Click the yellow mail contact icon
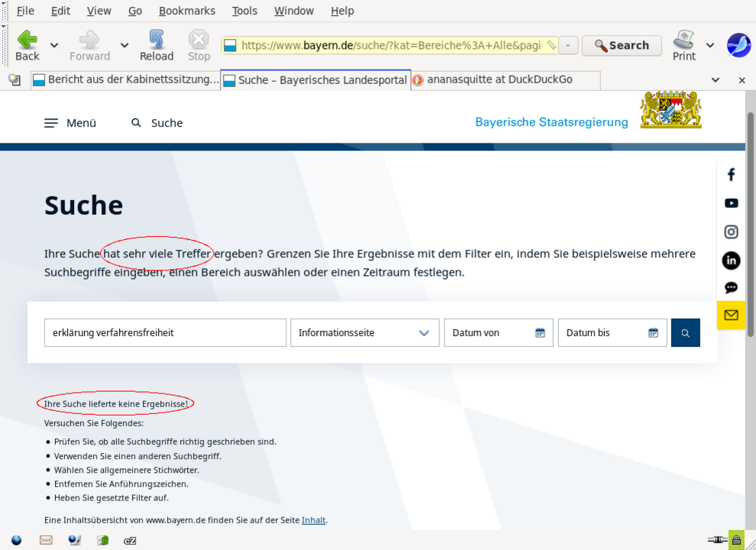 [731, 315]
